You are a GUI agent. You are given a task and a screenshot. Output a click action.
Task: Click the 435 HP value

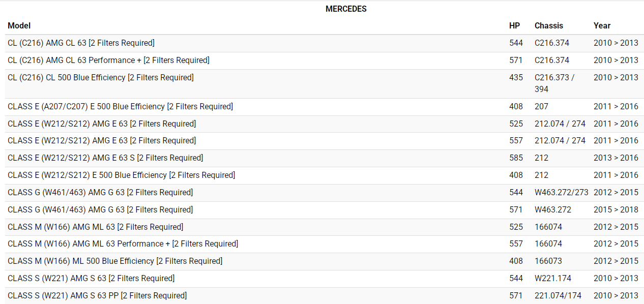(516, 77)
